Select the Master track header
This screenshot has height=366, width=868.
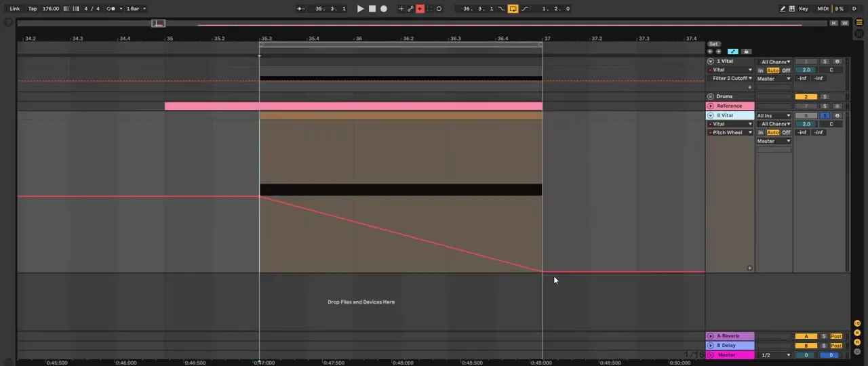click(x=730, y=355)
